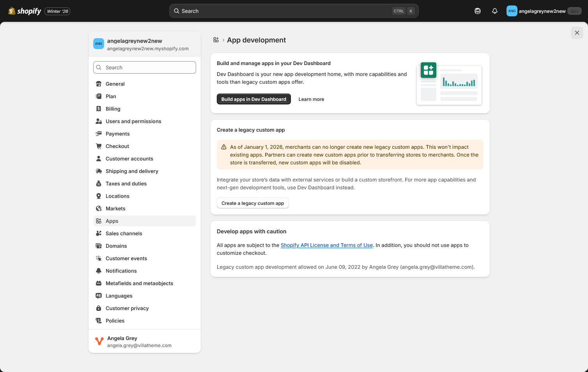The image size is (588, 372).
Task: Click Build apps in Dev Dashboard button
Action: 253,99
